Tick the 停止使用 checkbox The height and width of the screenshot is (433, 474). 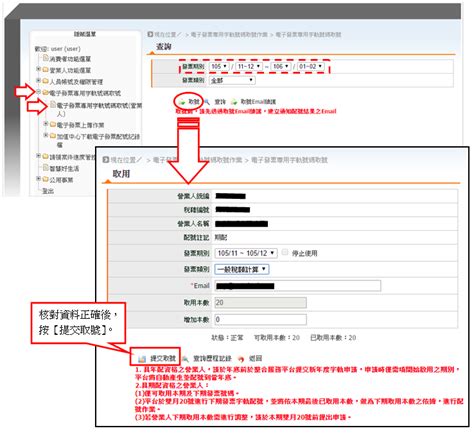click(x=285, y=252)
